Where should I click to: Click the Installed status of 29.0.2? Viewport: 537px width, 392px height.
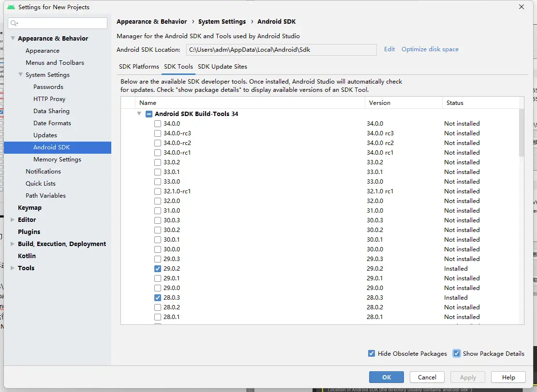click(456, 269)
